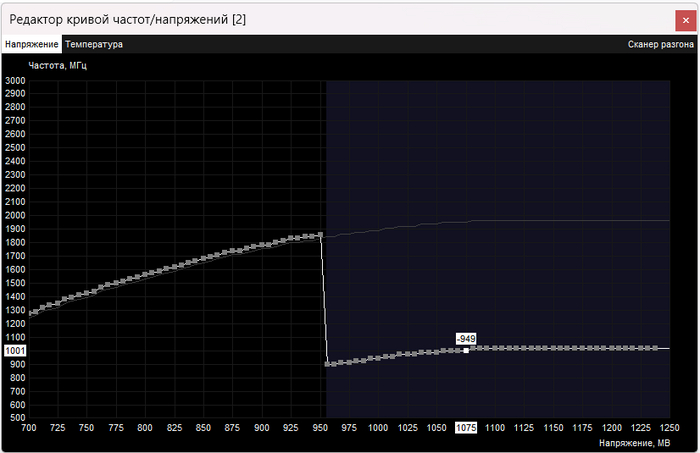This screenshot has width=700, height=453.
Task: Click the highlighted 1075 voltage axis label
Action: [x=466, y=428]
